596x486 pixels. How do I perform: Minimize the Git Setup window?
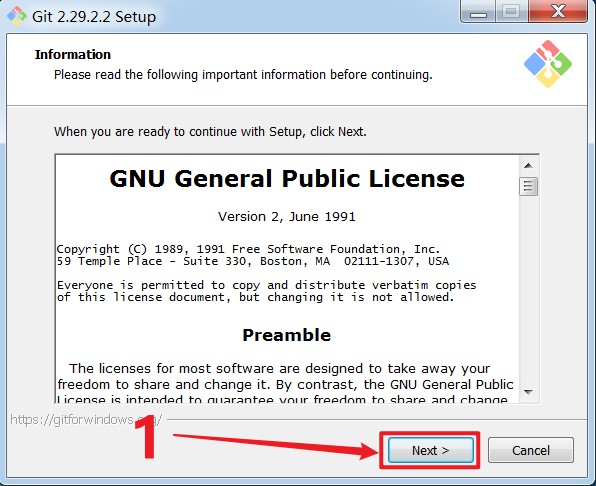(x=478, y=12)
